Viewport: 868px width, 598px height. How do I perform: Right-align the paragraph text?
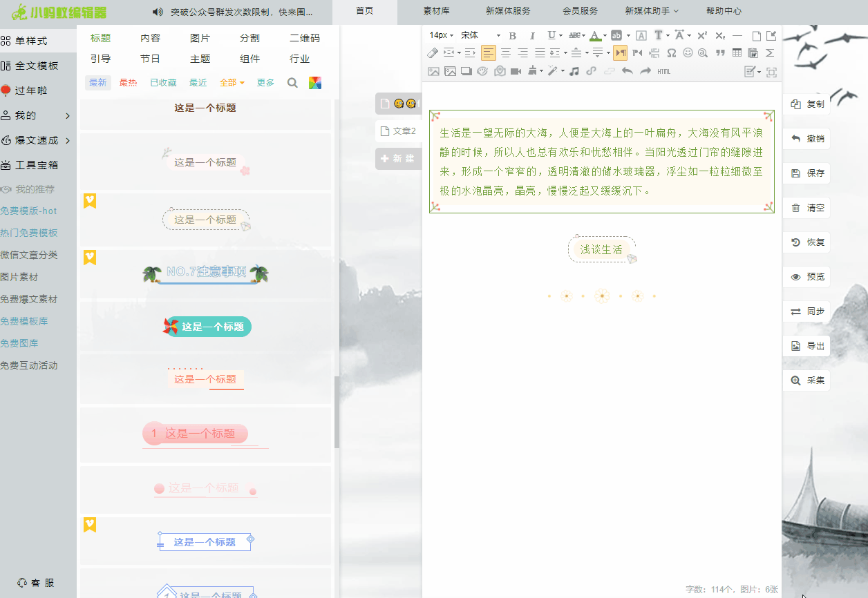522,53
